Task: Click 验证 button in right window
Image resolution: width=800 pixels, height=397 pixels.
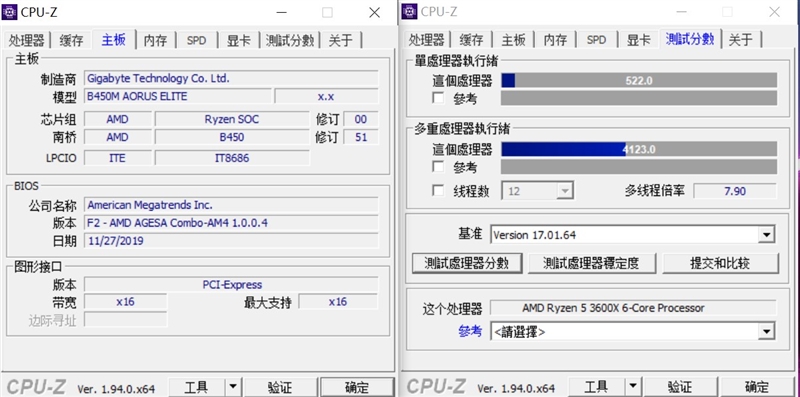Action: 680,387
